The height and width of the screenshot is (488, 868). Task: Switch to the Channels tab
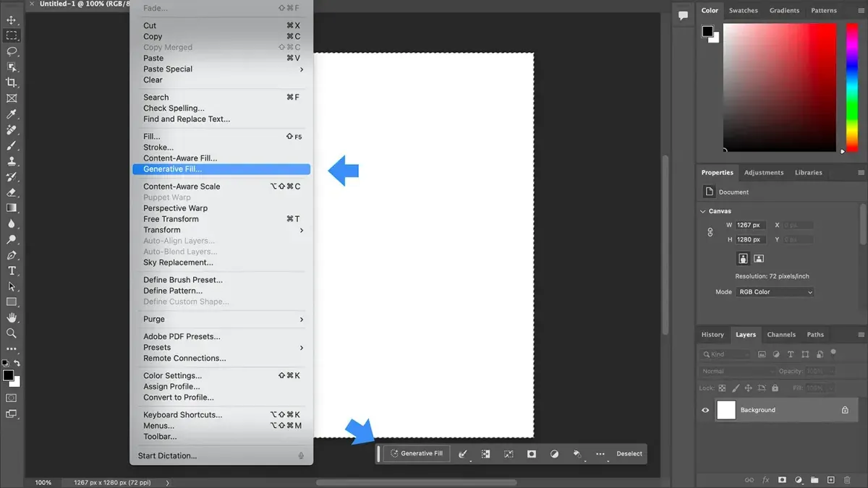[781, 335]
